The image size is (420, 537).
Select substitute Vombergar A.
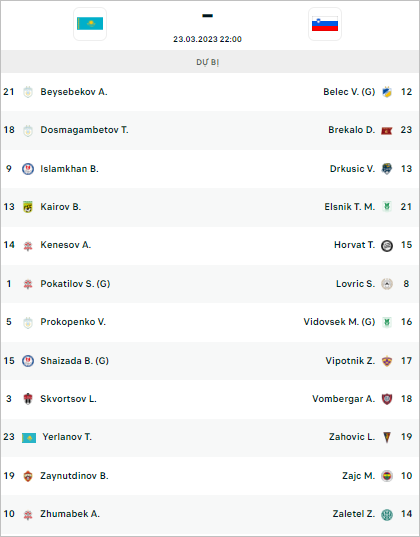[344, 399]
